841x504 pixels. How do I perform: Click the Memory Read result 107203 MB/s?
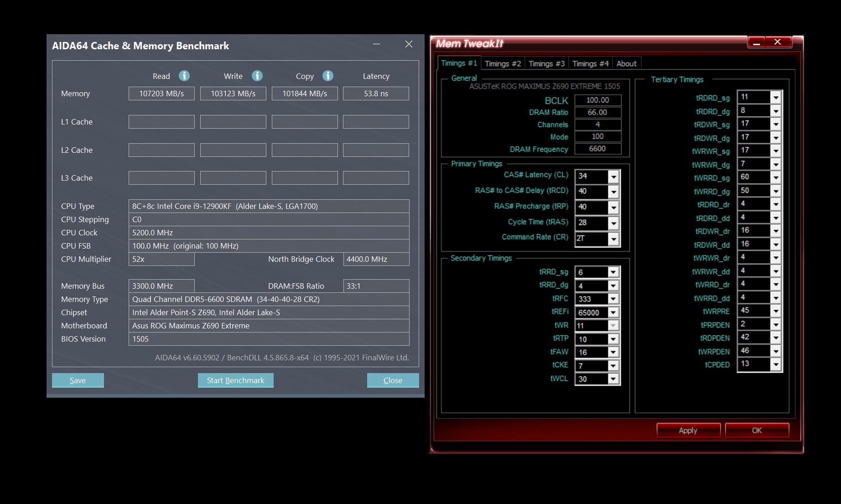pyautogui.click(x=161, y=94)
